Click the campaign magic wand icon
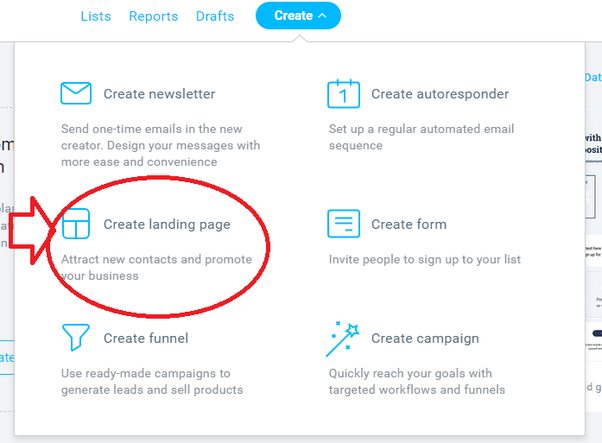Image resolution: width=602 pixels, height=443 pixels. click(342, 339)
